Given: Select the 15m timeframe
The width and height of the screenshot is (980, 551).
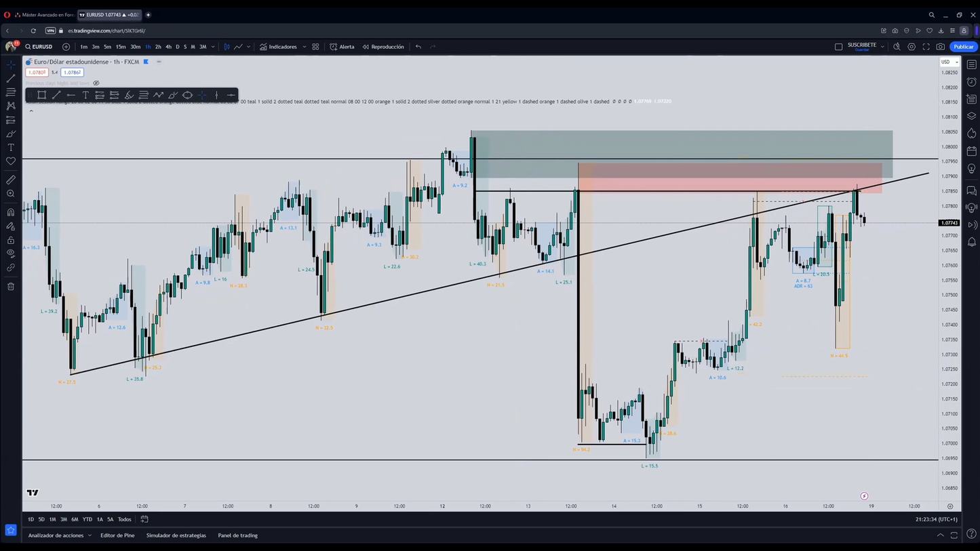Looking at the screenshot, I should [120, 47].
